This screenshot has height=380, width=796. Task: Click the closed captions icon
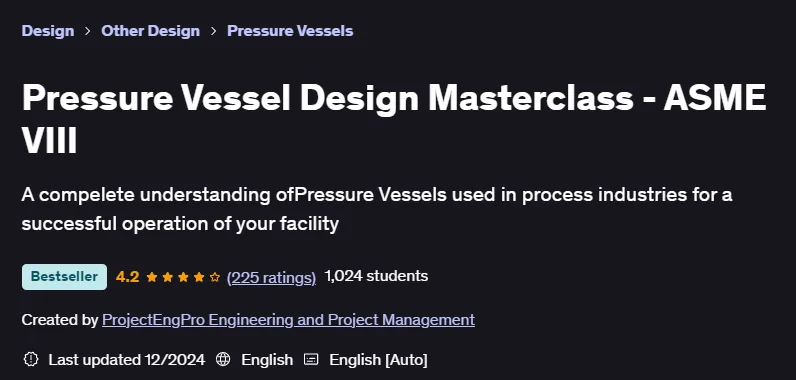coord(311,360)
